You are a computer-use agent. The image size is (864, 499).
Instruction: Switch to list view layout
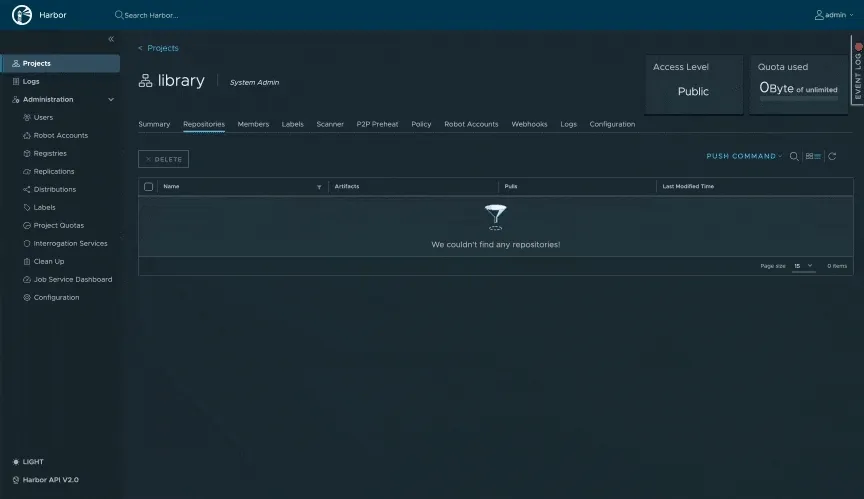[817, 157]
